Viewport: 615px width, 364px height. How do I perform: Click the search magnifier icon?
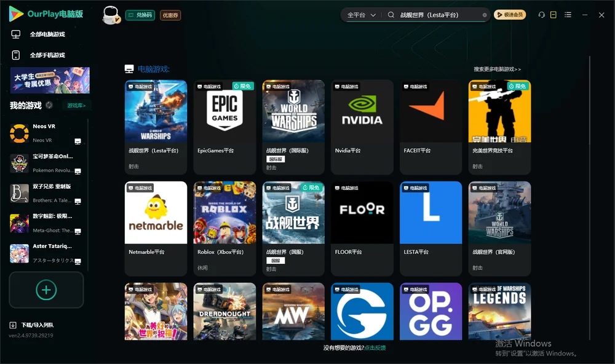pyautogui.click(x=391, y=15)
